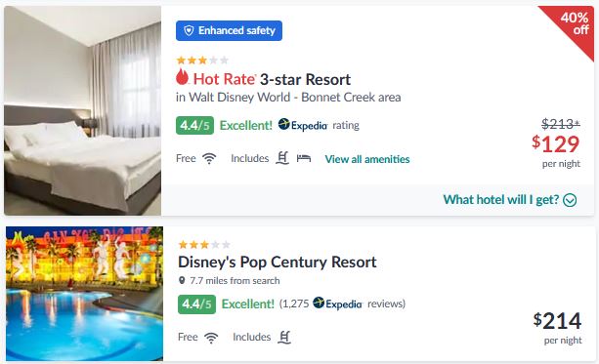Click the Hot Rate flame icon
The height and width of the screenshot is (364, 599).
click(x=182, y=77)
